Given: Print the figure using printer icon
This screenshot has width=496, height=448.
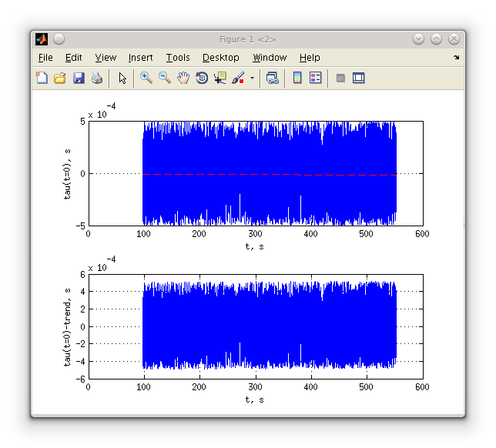Looking at the screenshot, I should click(x=97, y=78).
